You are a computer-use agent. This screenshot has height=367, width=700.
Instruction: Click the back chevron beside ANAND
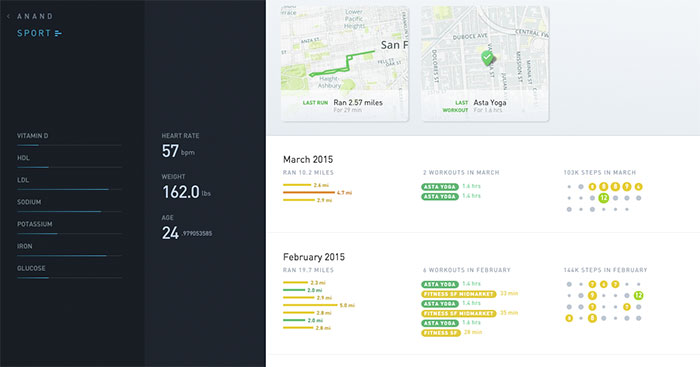click(8, 16)
